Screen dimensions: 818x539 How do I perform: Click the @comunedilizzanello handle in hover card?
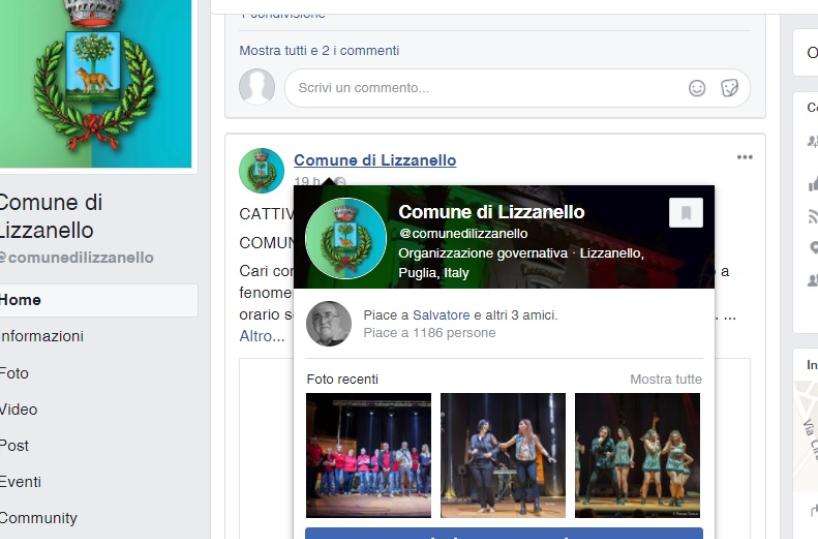click(463, 234)
